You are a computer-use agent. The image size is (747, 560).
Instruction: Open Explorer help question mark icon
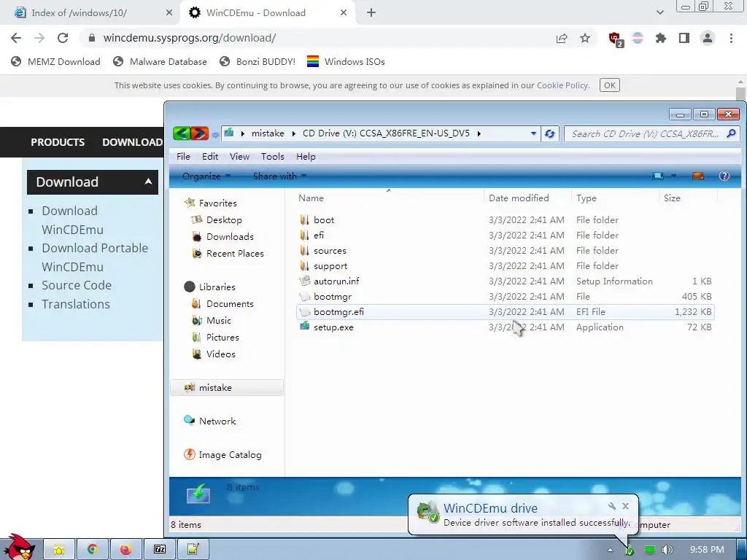point(724,176)
